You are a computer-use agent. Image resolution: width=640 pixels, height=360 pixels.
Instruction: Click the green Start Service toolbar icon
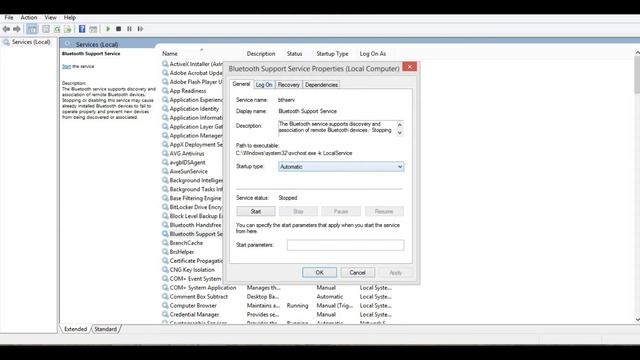click(108, 29)
